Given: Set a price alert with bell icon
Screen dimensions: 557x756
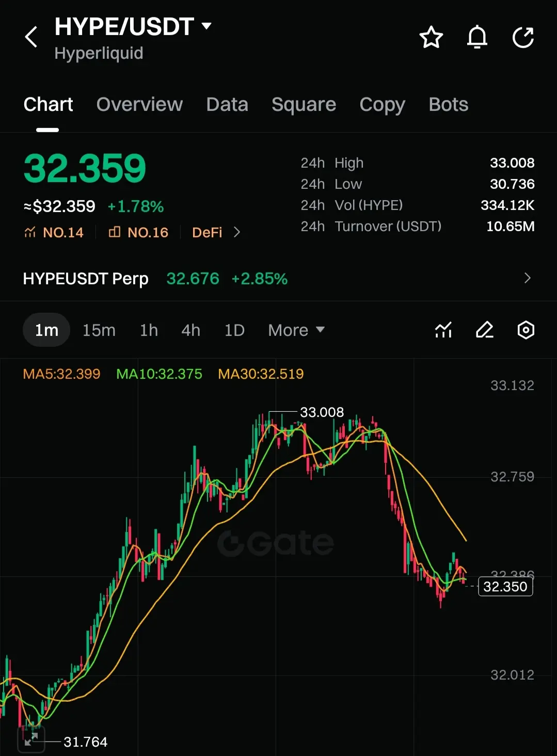Looking at the screenshot, I should [477, 37].
